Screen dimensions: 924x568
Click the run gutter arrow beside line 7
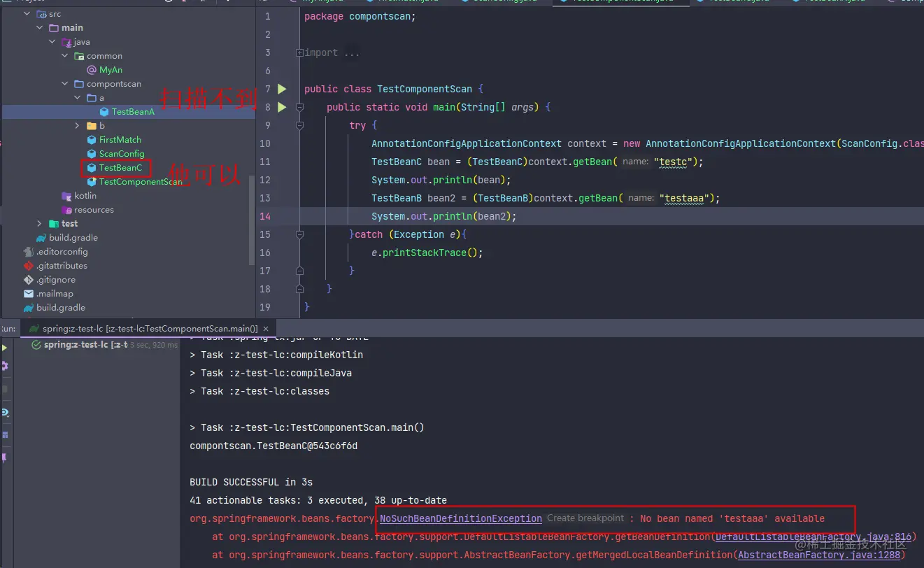(x=282, y=89)
